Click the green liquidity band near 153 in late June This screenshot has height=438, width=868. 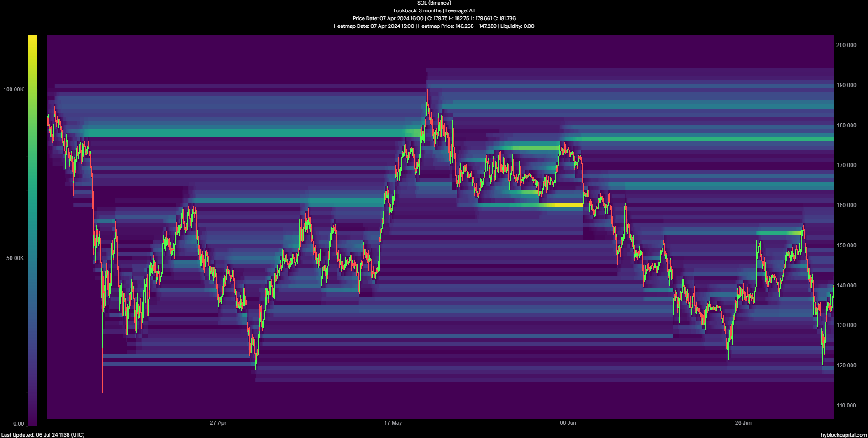[x=779, y=233]
